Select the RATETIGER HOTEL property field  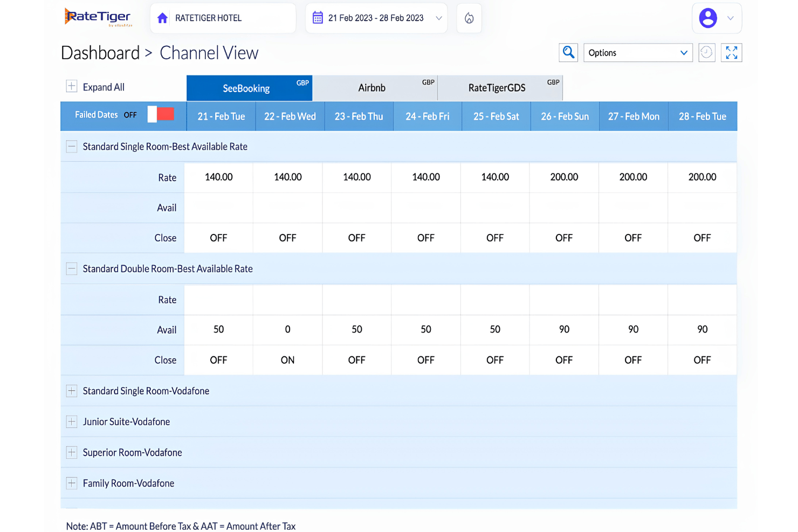coord(223,18)
